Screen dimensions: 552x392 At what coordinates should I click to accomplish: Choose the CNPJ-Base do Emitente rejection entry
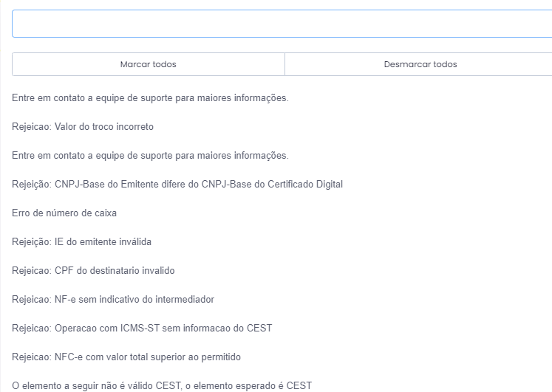click(177, 184)
